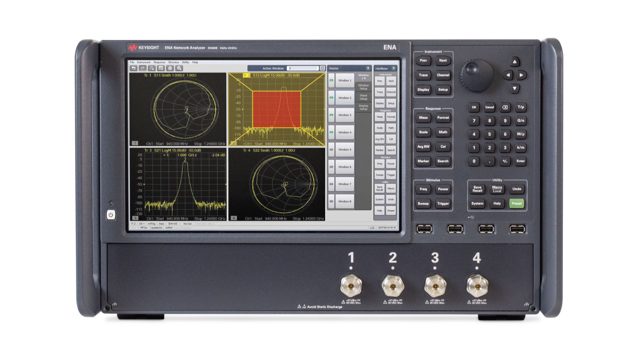Hit the hardware Sweep key

click(x=423, y=203)
